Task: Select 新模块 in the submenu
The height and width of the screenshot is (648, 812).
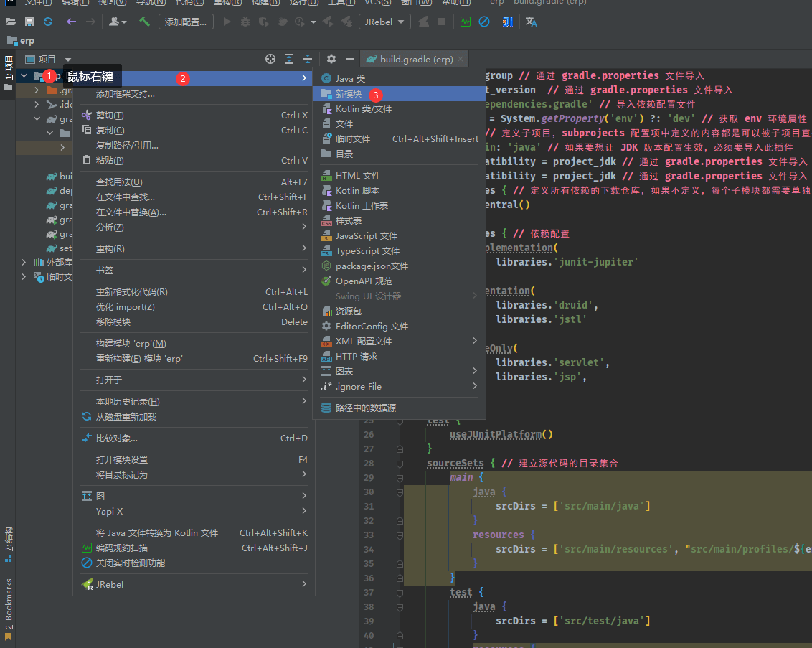Action: pyautogui.click(x=349, y=93)
